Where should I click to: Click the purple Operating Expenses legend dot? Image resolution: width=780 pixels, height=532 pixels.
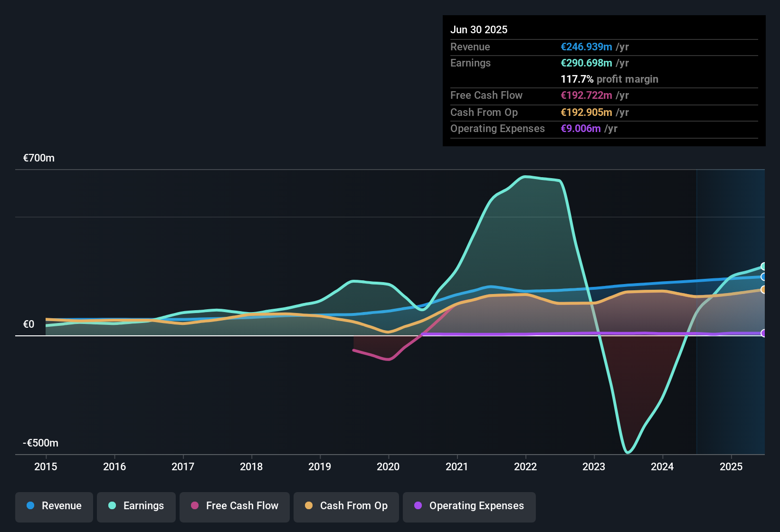point(418,506)
